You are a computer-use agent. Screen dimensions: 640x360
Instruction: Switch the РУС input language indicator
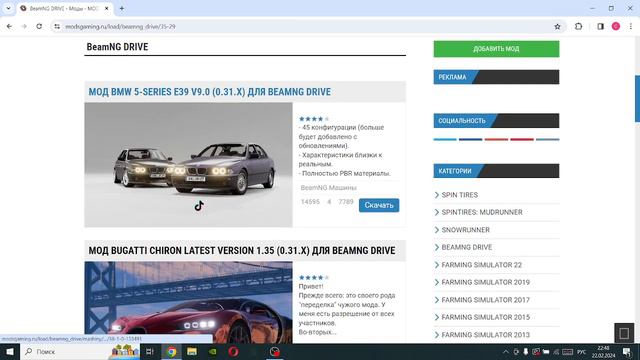(x=582, y=352)
